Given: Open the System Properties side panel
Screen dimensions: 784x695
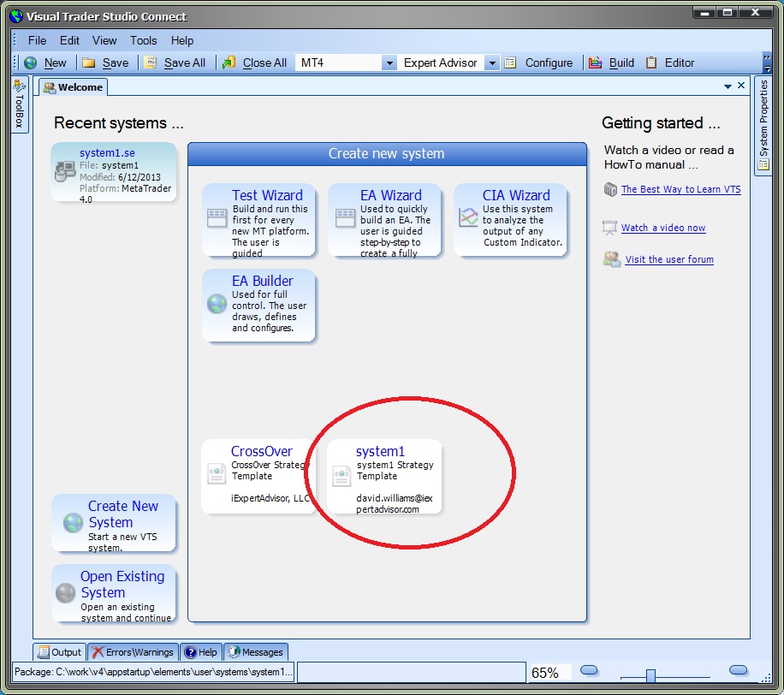Looking at the screenshot, I should point(763,126).
